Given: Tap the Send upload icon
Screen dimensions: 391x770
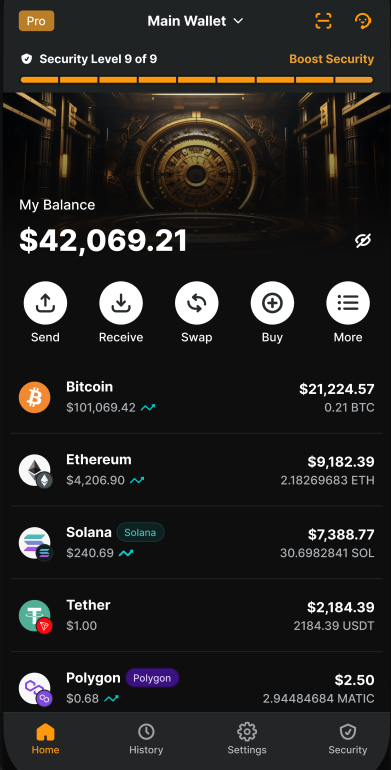Looking at the screenshot, I should pos(45,303).
